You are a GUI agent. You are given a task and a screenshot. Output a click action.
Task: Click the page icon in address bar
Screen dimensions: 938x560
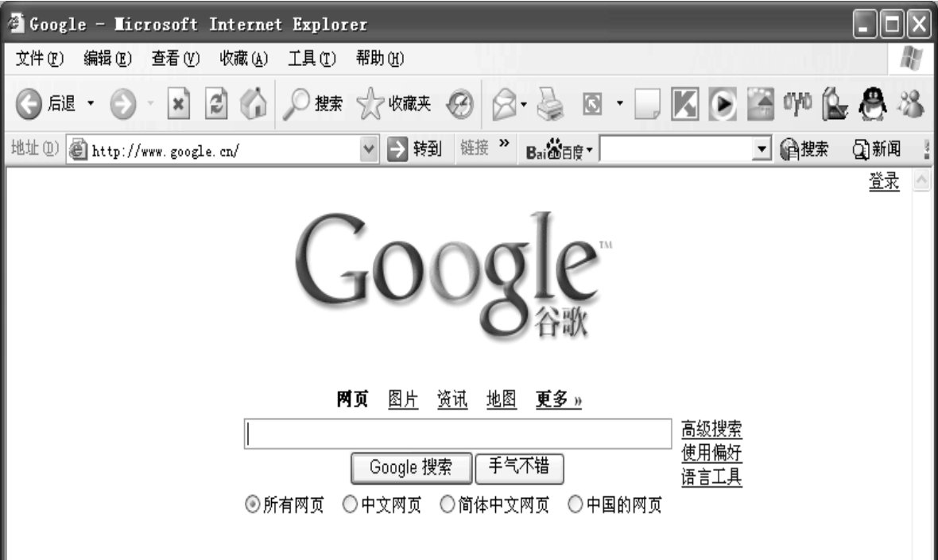click(78, 149)
